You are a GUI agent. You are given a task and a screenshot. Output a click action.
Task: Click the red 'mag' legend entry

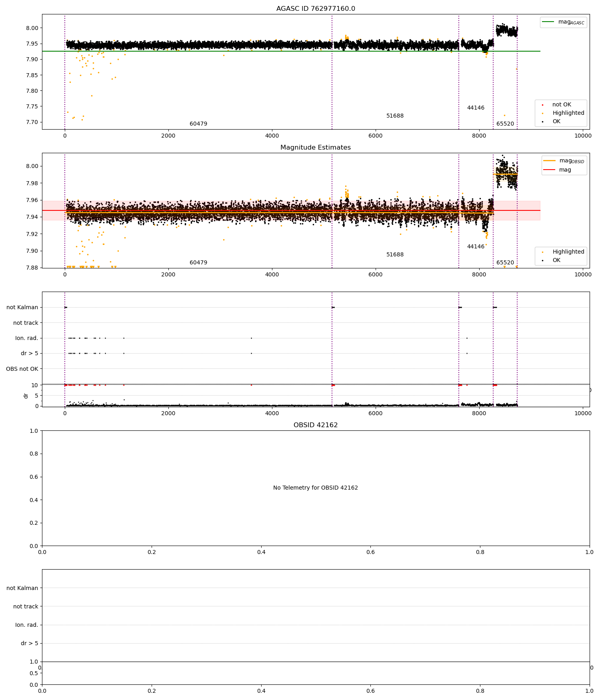pyautogui.click(x=565, y=170)
